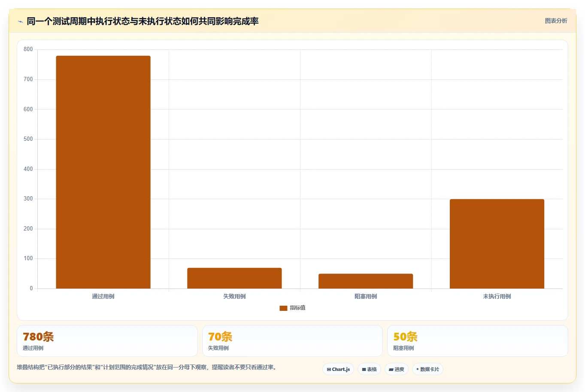This screenshot has height=392, width=585.
Task: Click the 400 y-axis value
Action: [28, 169]
